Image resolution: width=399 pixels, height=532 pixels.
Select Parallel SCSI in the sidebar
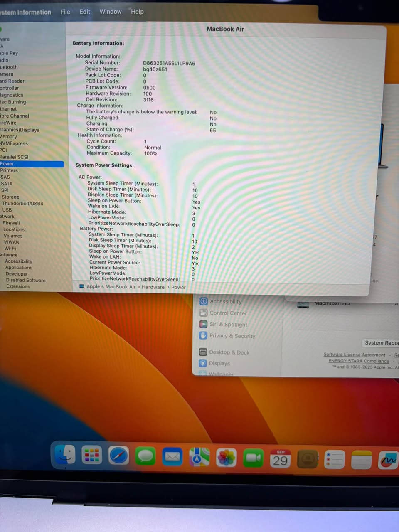point(14,157)
